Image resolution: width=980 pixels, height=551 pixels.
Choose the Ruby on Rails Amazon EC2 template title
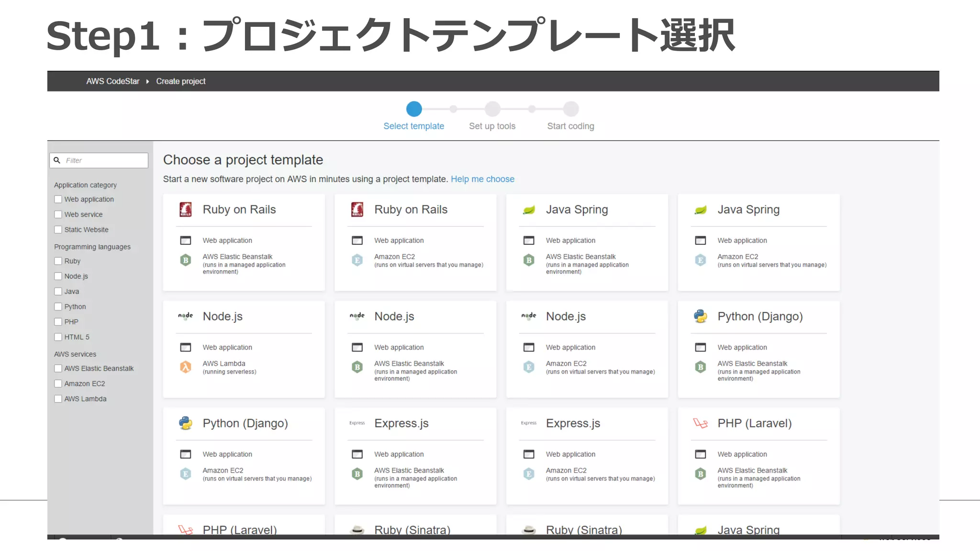[411, 209]
